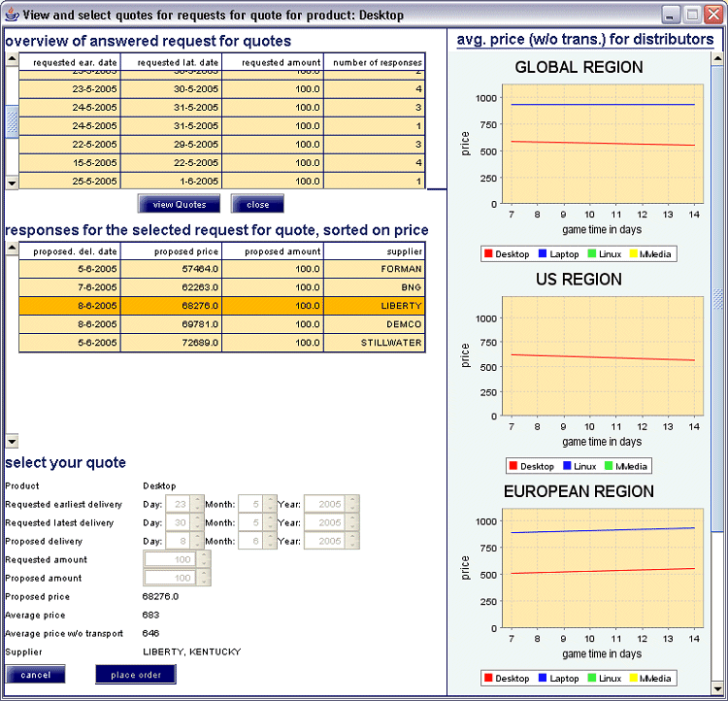Image resolution: width=728 pixels, height=701 pixels.
Task: Select request row with earliest date 22-5-2005
Action: pyautogui.click(x=222, y=144)
